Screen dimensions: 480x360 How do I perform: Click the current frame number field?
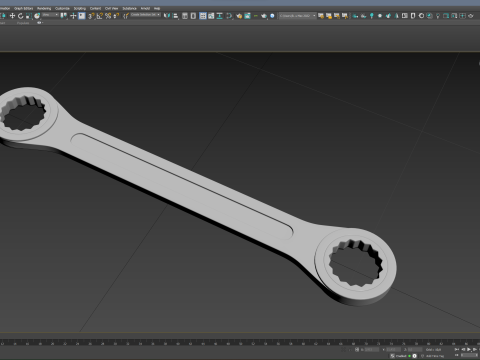coord(469,355)
